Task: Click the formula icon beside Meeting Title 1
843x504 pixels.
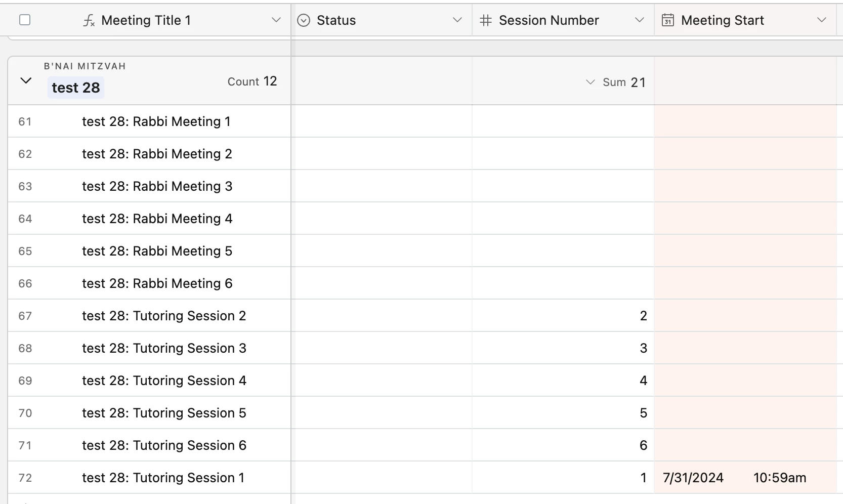Action: 89,20
